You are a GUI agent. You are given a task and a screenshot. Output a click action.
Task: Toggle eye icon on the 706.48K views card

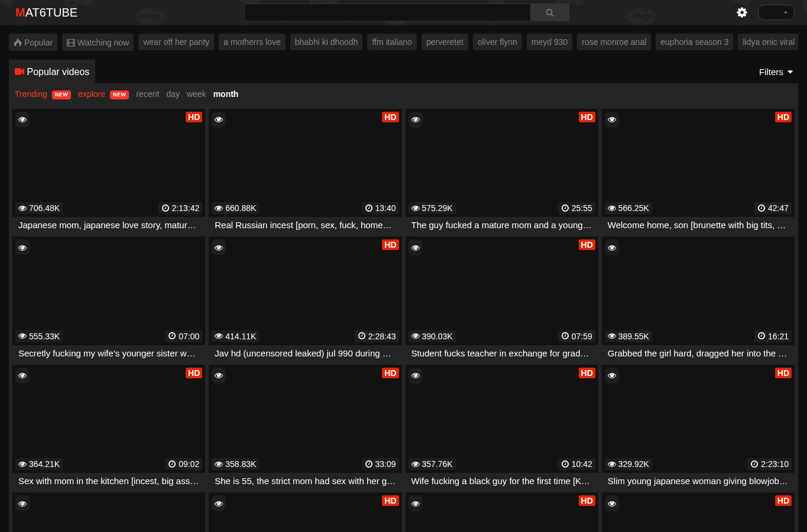click(22, 119)
